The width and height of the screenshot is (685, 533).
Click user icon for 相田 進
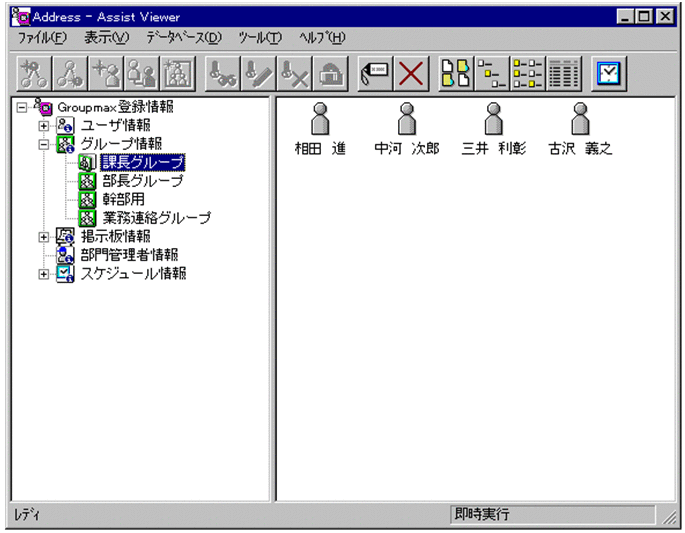320,119
